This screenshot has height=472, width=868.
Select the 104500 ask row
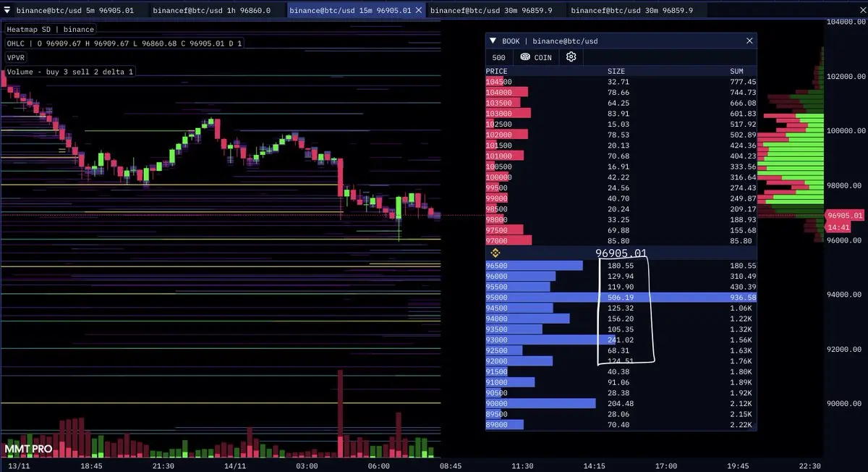coord(621,82)
